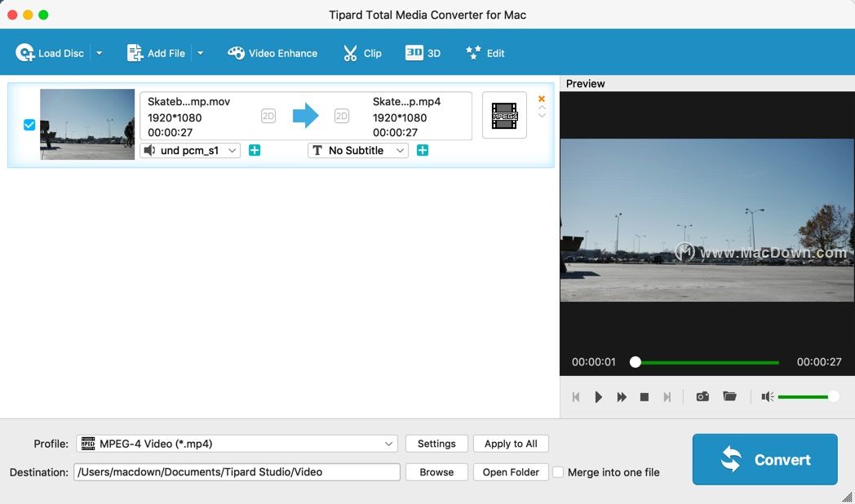Open the No Subtitle dropdown
This screenshot has width=855, height=504.
(x=357, y=150)
